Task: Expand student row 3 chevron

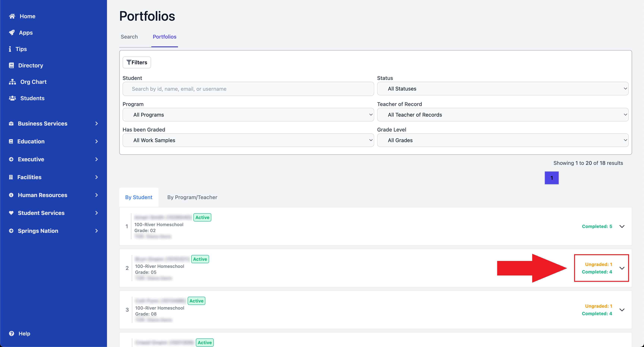Action: (x=622, y=310)
